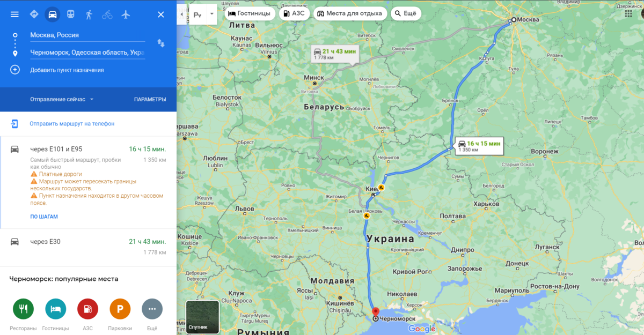Open the Отправление сейчас departure dropdown
Screen dimensions: 644x335
pos(62,100)
